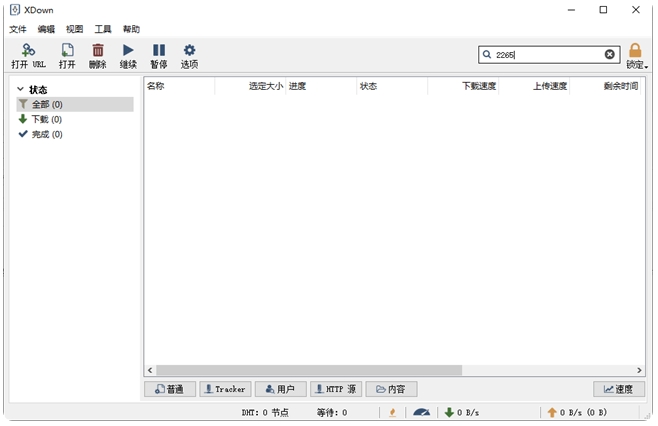
Task: Click the Delete (删除) trash icon
Action: [98, 50]
